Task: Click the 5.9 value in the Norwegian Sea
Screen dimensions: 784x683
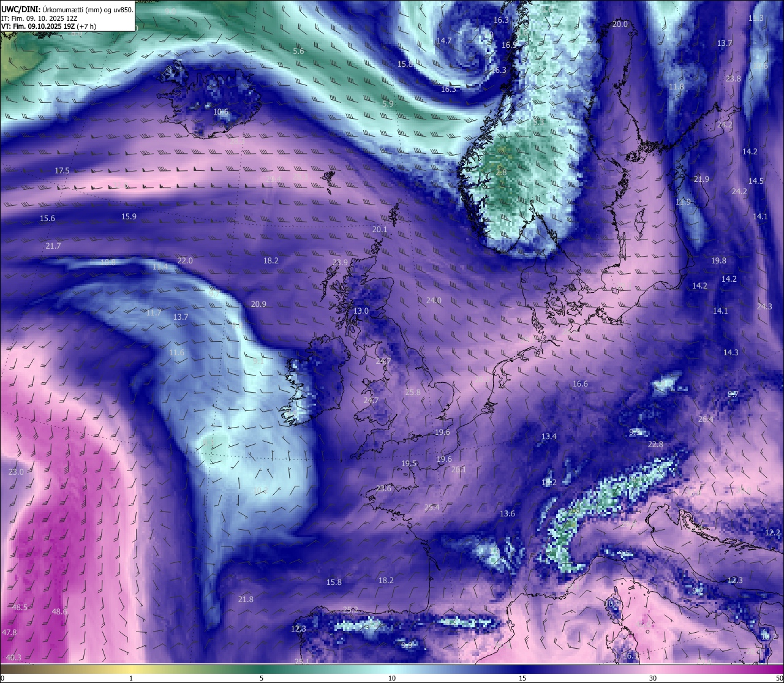Action: [x=388, y=104]
